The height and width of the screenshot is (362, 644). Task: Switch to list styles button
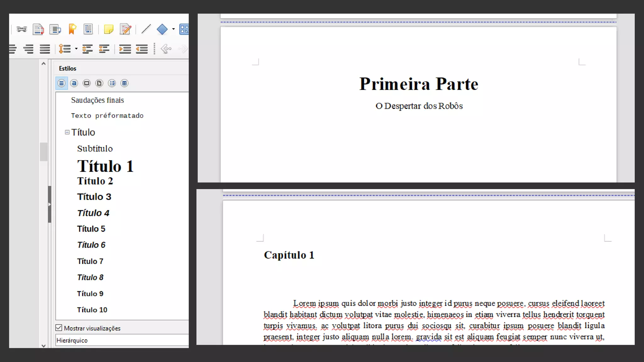point(112,83)
